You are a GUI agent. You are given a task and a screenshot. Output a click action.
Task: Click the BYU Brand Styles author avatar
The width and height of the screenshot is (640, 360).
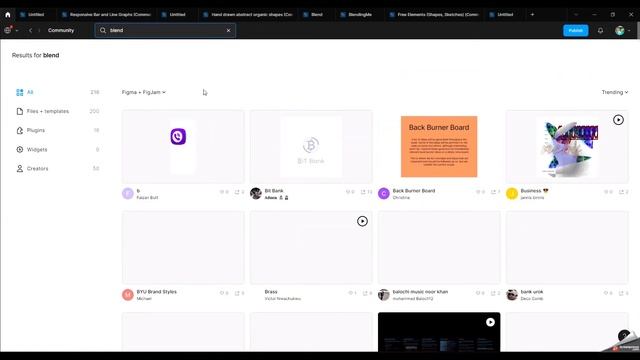(128, 295)
